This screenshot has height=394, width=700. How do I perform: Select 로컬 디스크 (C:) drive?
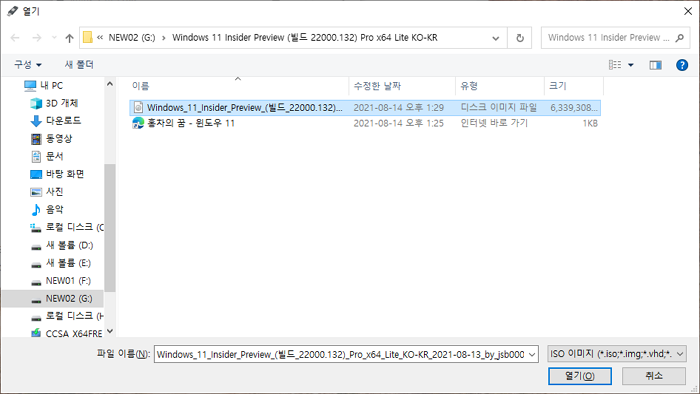67,227
